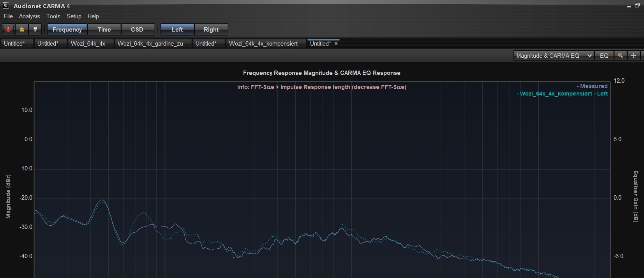
Task: Open Magnitude & CARMA EQ dropdown
Action: (x=553, y=56)
